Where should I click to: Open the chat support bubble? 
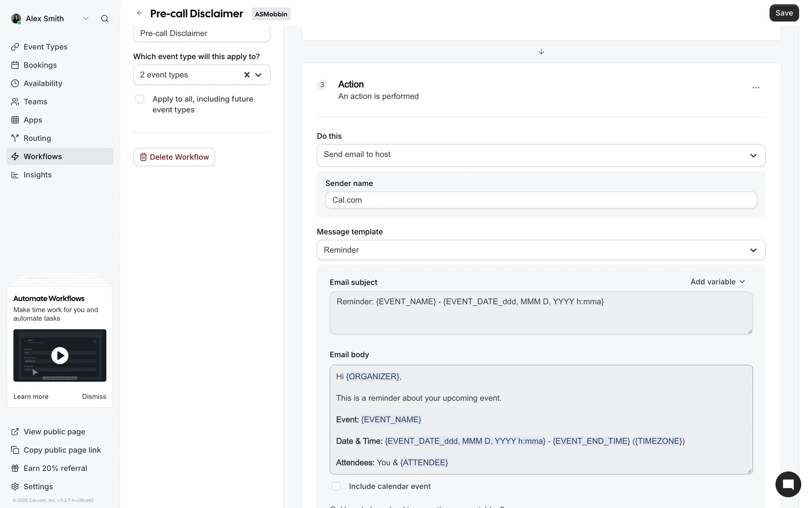(x=788, y=484)
